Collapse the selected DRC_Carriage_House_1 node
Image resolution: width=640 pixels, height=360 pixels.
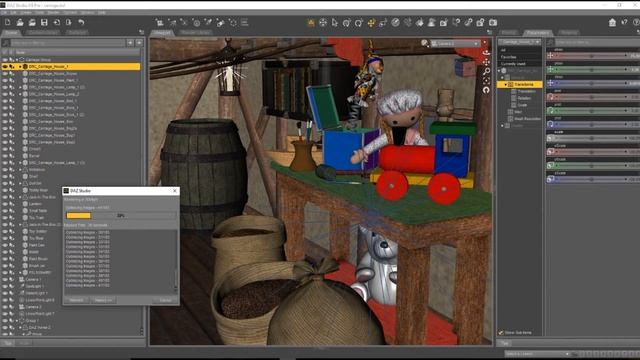[20, 67]
